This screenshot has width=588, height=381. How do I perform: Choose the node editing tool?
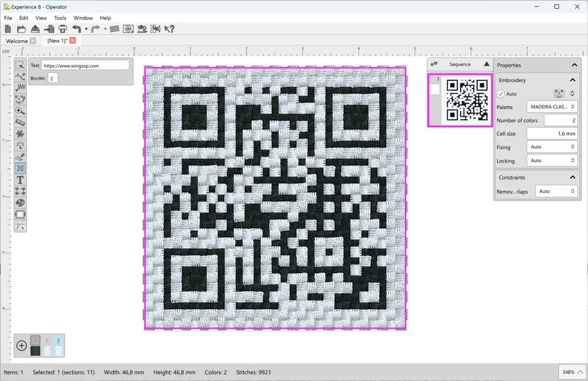tap(20, 76)
